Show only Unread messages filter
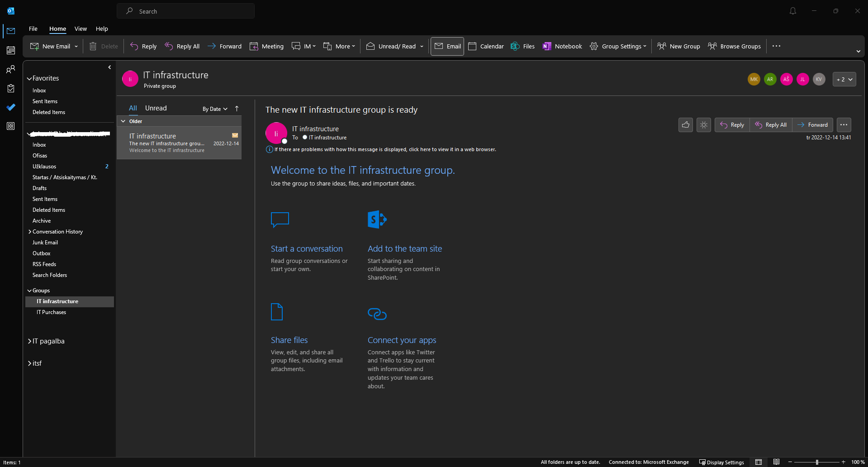868x467 pixels. click(x=156, y=108)
